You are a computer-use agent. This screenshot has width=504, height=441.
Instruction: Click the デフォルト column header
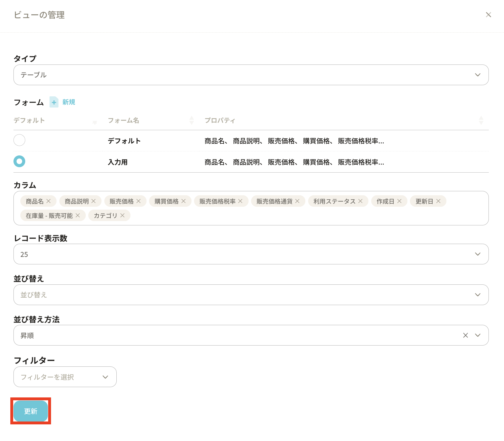[29, 120]
